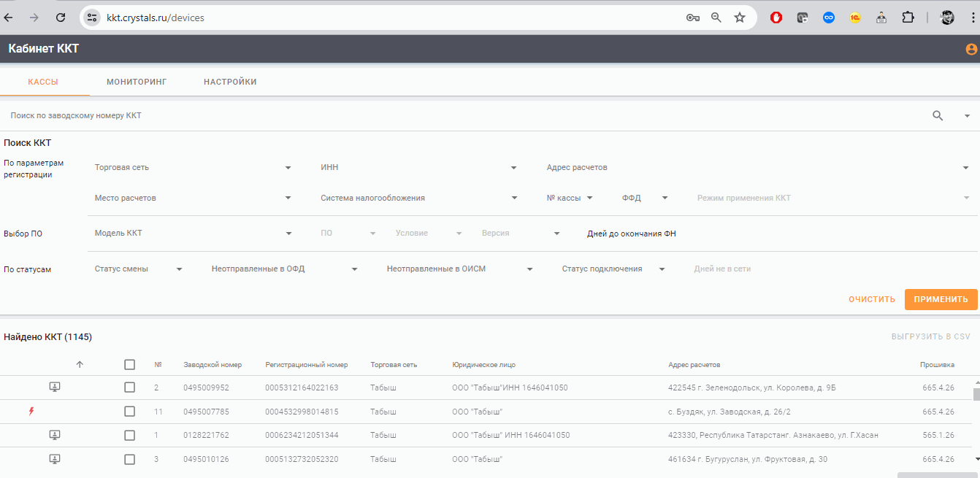
Task: Switch to the МОНИТОРИНГ tab
Action: pos(137,82)
